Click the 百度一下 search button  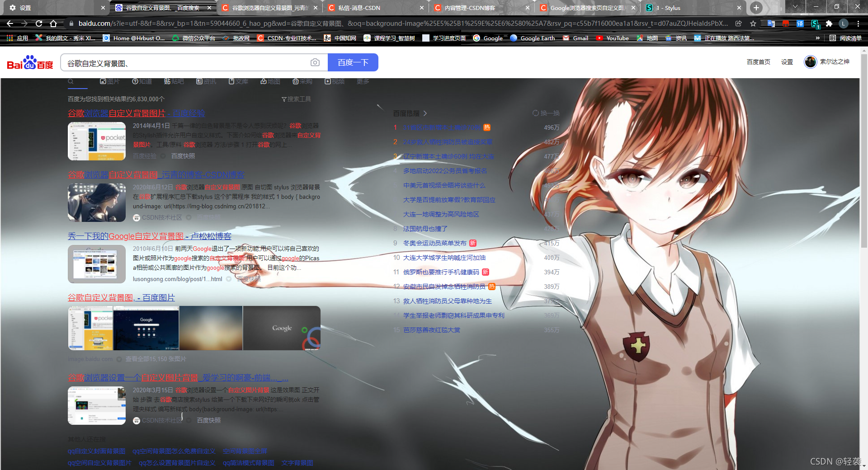tap(353, 62)
